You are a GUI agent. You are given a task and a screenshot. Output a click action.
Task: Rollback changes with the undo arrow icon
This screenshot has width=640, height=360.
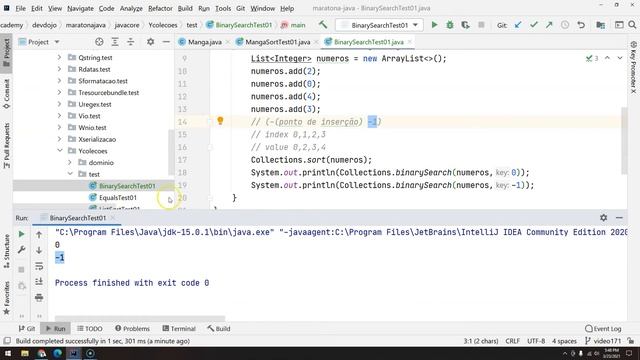581,25
